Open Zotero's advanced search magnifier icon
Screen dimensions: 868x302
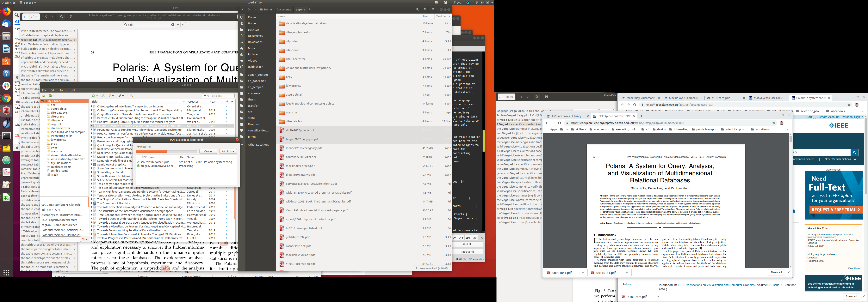coord(131,96)
